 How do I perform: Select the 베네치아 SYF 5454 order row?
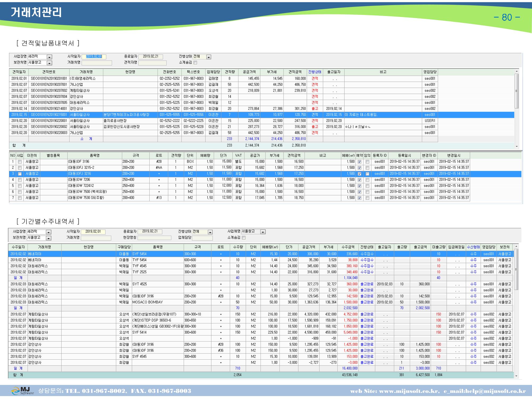(x=261, y=254)
